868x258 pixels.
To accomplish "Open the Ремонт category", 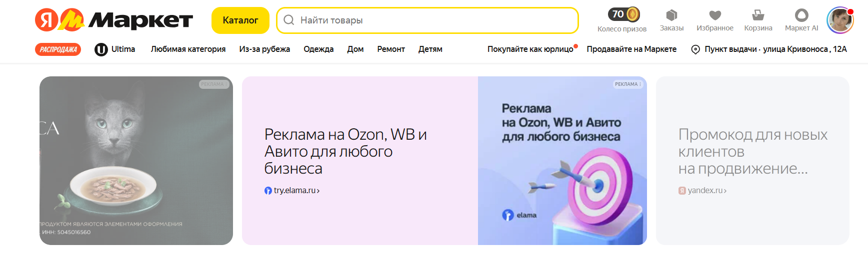I will 391,49.
